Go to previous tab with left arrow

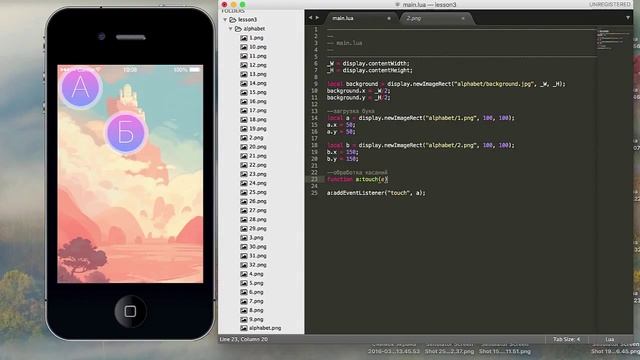tap(310, 18)
